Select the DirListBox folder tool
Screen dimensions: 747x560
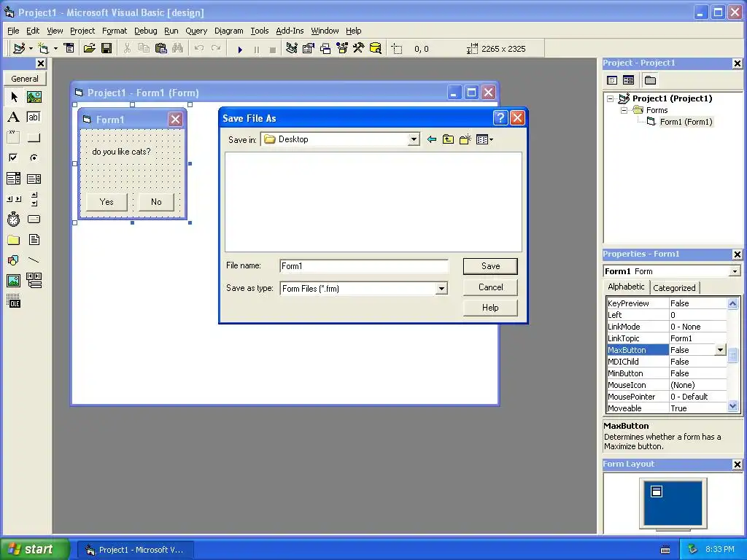[x=14, y=239]
